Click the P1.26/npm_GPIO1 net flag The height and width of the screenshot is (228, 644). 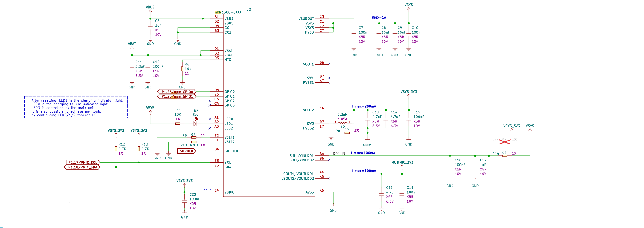[177, 96]
